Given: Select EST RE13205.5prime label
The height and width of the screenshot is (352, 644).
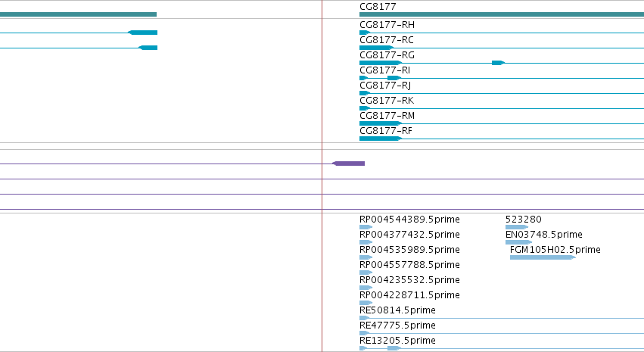Looking at the screenshot, I should coord(397,341).
